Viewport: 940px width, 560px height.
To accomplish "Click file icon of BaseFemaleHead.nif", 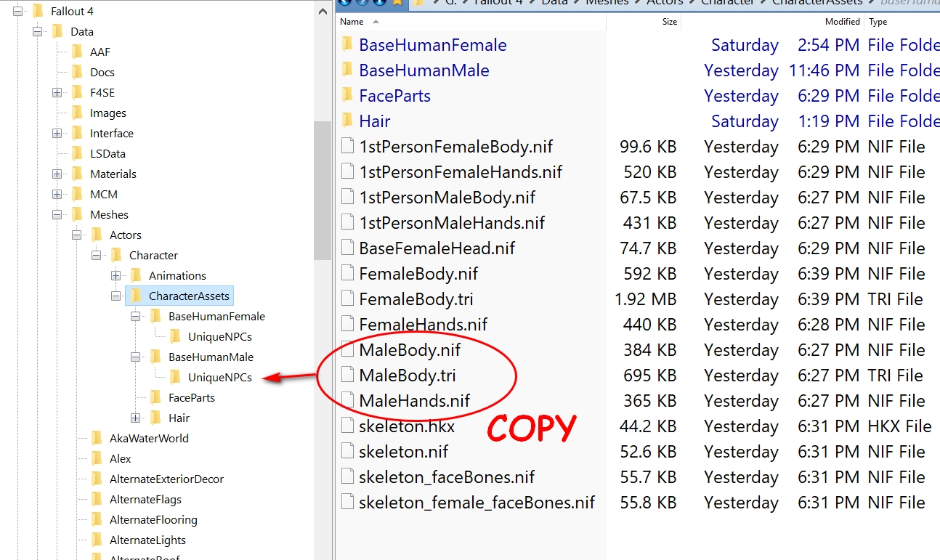I will point(347,248).
